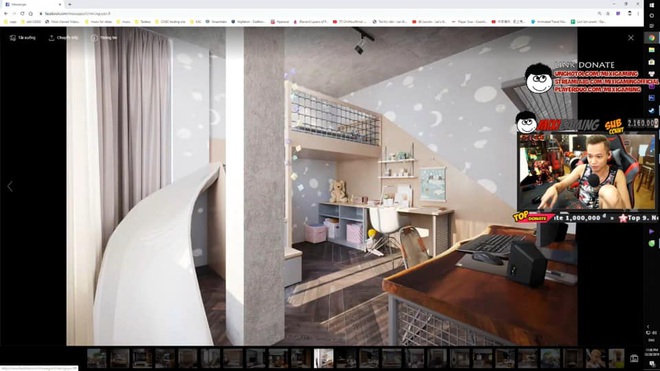Viewport: 660px width, 371px height.
Task: Select the Messenger browser tab
Action: coord(33,4)
